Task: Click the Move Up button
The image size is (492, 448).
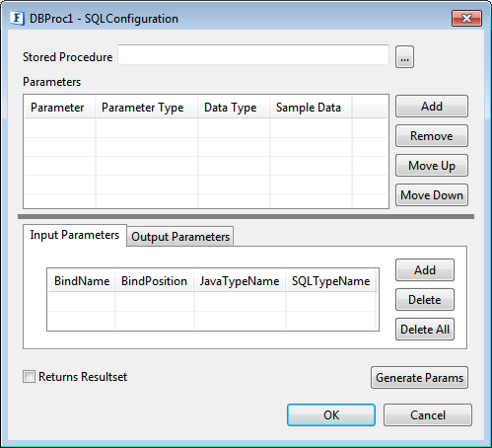Action: 432,165
